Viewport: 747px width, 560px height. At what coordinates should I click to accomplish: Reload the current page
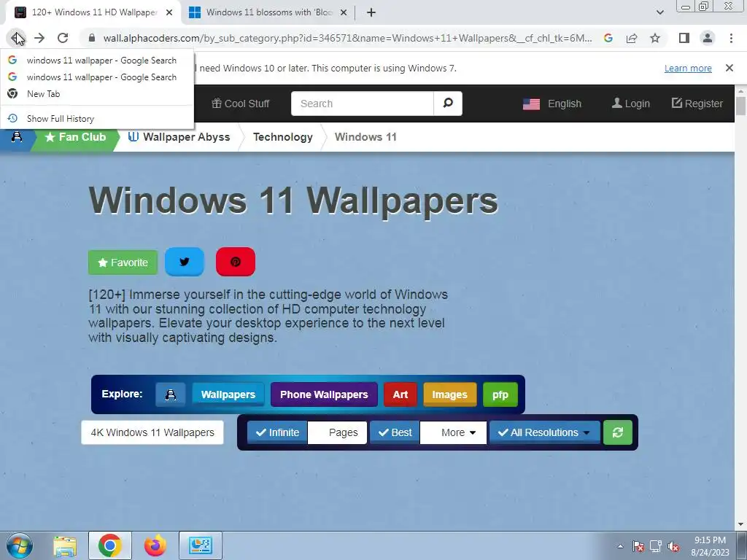(x=63, y=38)
